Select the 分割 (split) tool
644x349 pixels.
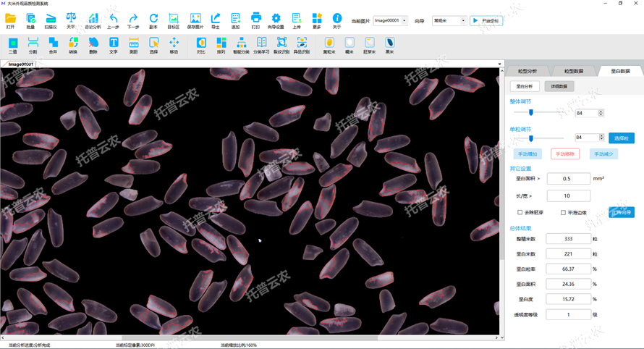(x=33, y=46)
